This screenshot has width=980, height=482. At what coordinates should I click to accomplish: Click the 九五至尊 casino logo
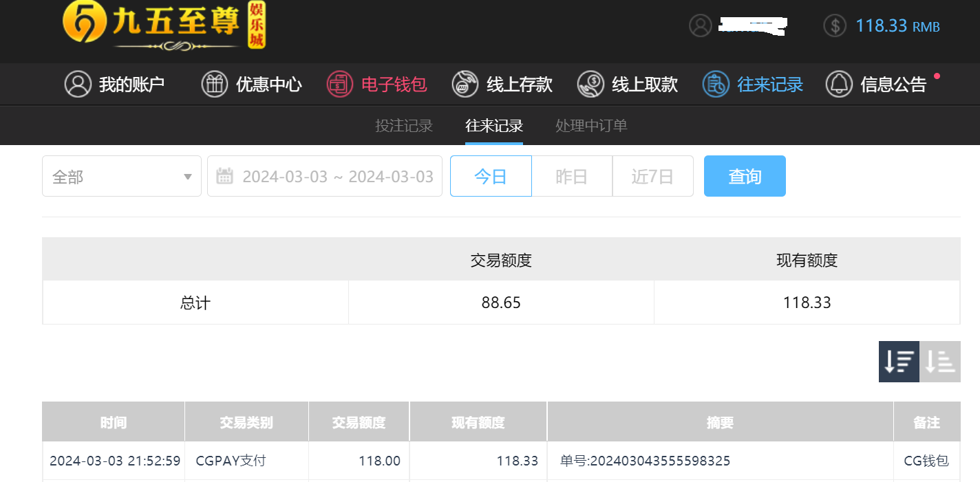164,25
